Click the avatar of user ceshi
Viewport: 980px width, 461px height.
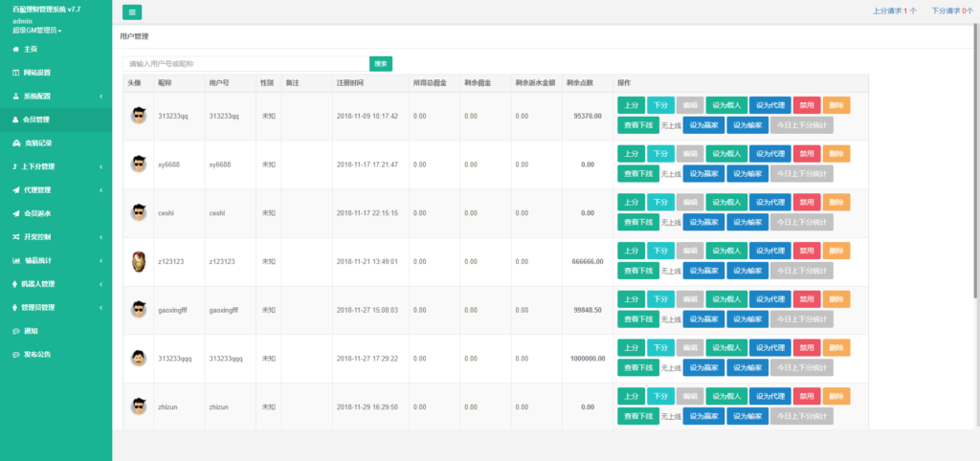(x=138, y=212)
